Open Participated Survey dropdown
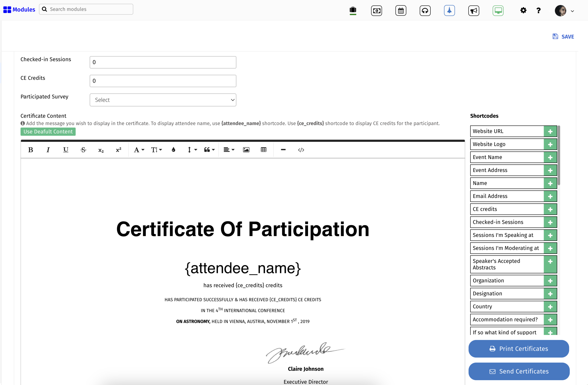 tap(163, 100)
